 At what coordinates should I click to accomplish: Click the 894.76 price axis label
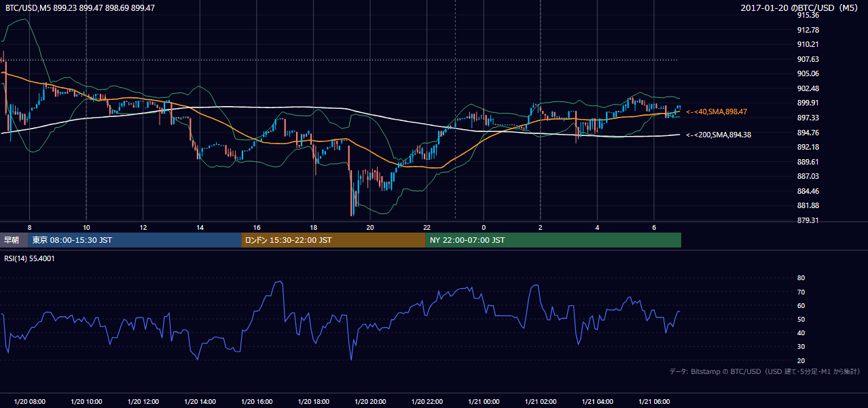(808, 133)
